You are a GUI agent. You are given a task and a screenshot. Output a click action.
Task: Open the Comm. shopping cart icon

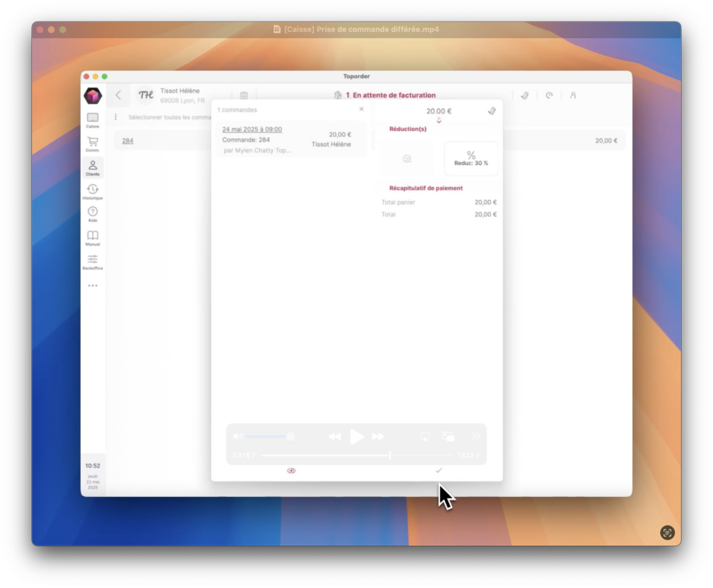pyautogui.click(x=93, y=144)
